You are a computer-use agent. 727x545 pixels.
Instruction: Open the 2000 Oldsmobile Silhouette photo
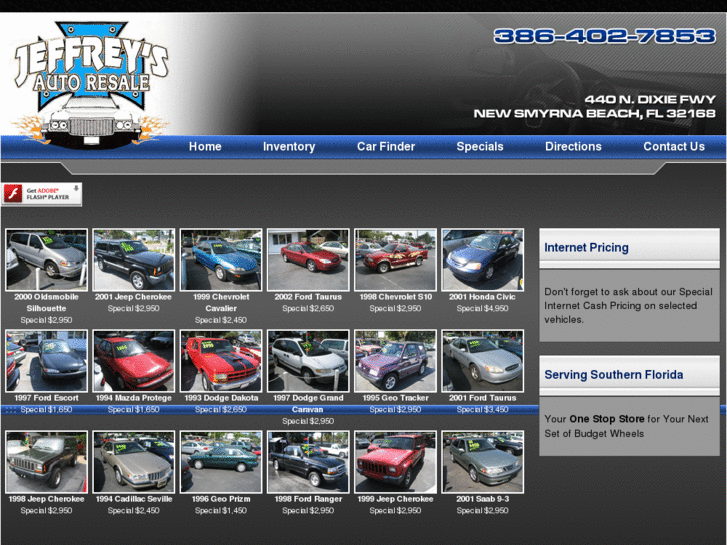pyautogui.click(x=46, y=260)
